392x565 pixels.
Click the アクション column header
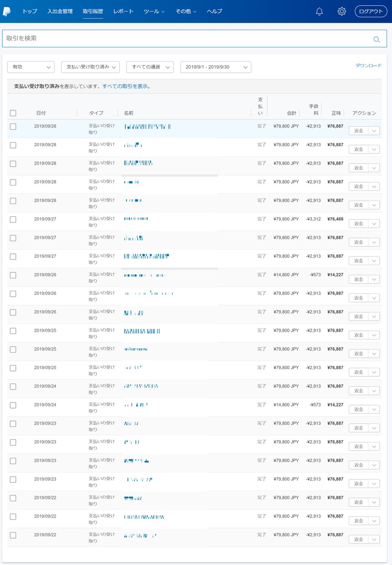pos(364,113)
